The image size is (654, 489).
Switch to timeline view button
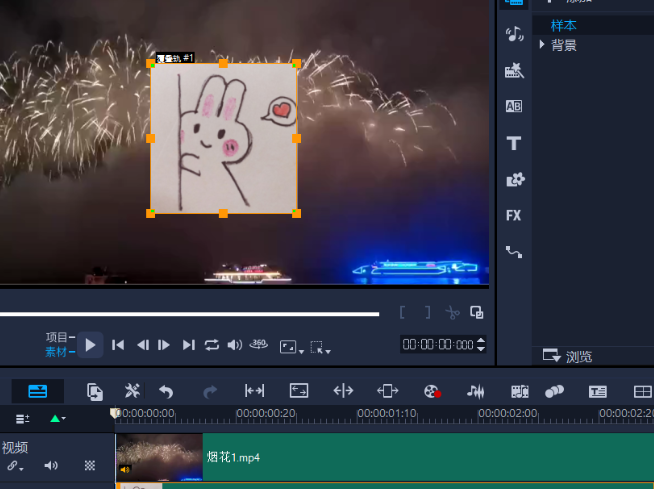point(38,391)
